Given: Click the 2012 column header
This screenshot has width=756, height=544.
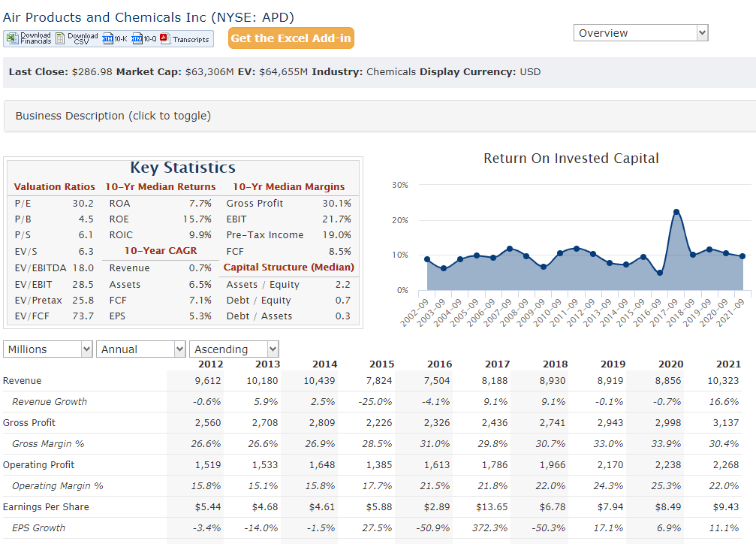Looking at the screenshot, I should 211,364.
